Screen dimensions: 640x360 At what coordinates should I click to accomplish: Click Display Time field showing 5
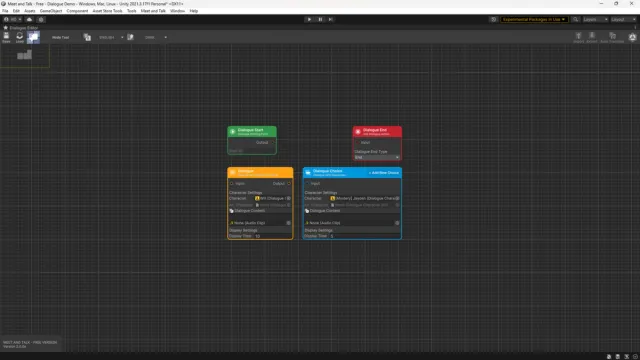(364, 236)
